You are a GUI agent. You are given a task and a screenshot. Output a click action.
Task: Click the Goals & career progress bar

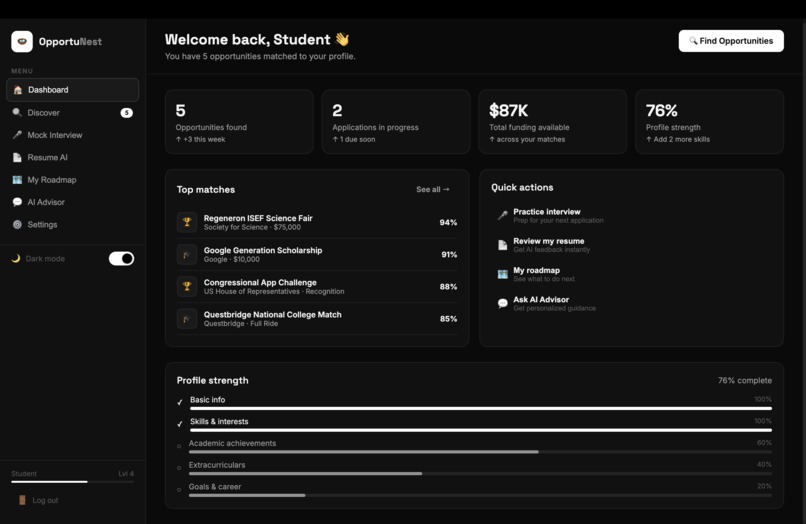click(x=480, y=495)
